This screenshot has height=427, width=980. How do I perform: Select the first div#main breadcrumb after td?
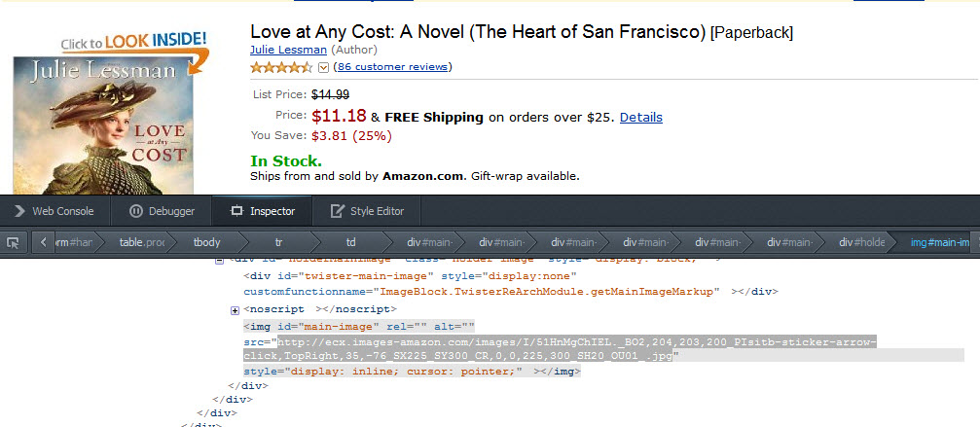[429, 243]
